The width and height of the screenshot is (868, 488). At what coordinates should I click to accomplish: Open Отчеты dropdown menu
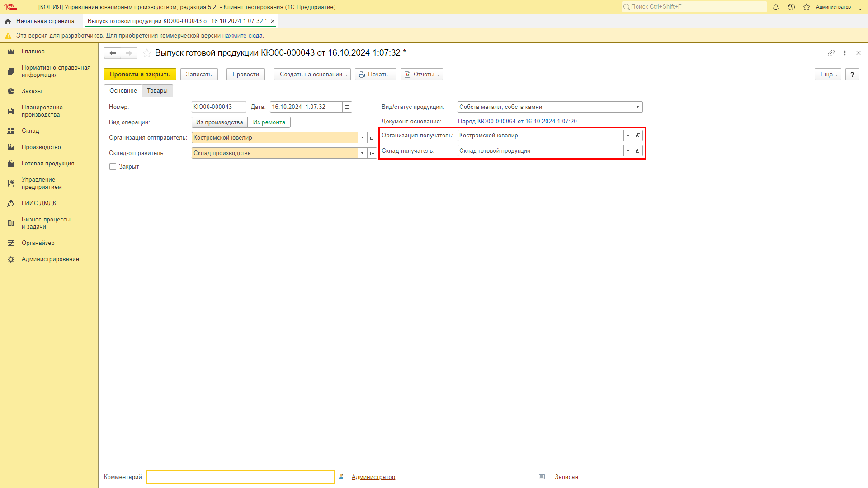click(x=422, y=75)
